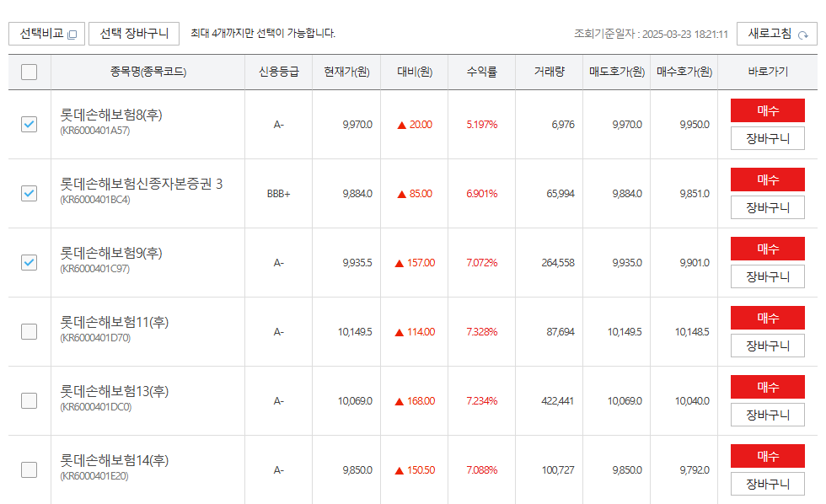Uncheck the 롯데손해보험9(후) checkbox

coord(29,262)
